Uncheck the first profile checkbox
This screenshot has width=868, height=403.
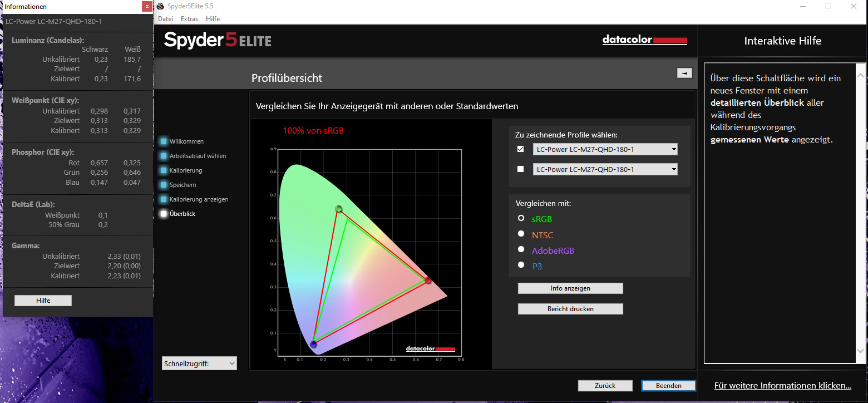[x=521, y=149]
